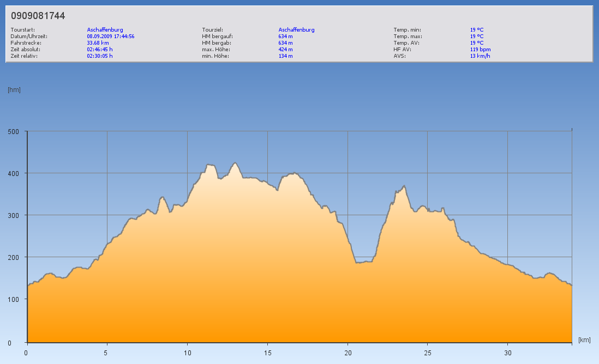Screen dimensions: 599x364
Task: Click the 20 mark on the distance axis
Action: [348, 353]
